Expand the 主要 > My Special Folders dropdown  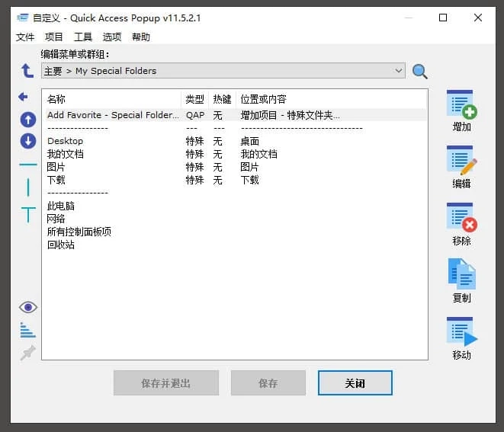click(x=399, y=71)
